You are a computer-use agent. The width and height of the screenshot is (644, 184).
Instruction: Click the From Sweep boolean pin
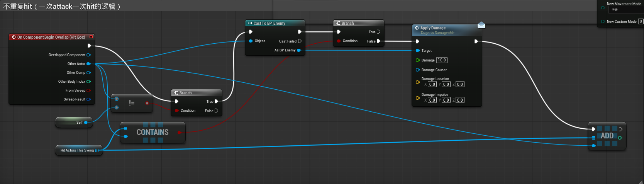point(88,90)
